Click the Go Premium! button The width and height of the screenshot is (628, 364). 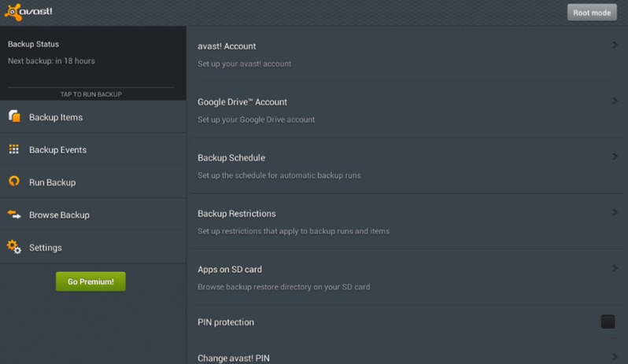[91, 281]
